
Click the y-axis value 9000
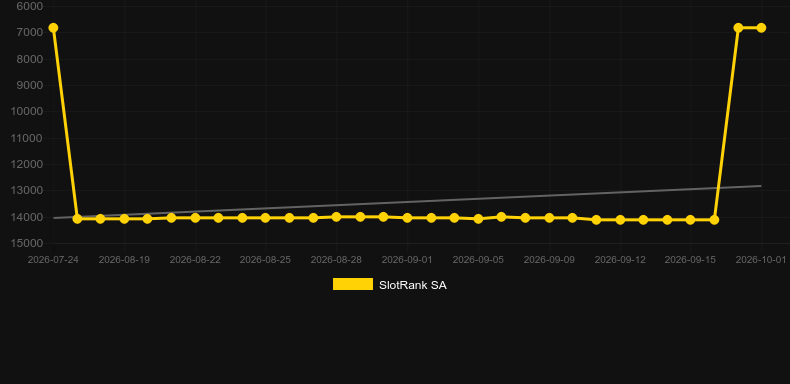click(x=30, y=85)
